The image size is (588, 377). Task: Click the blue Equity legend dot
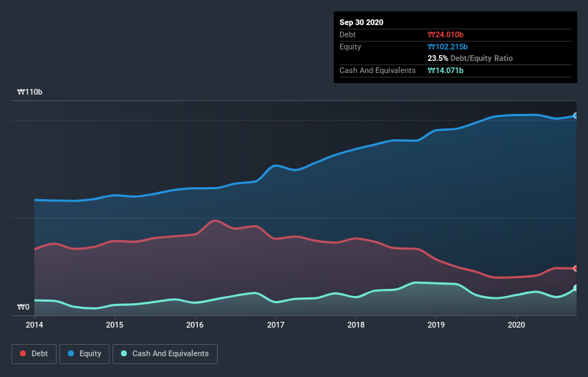[x=71, y=353]
